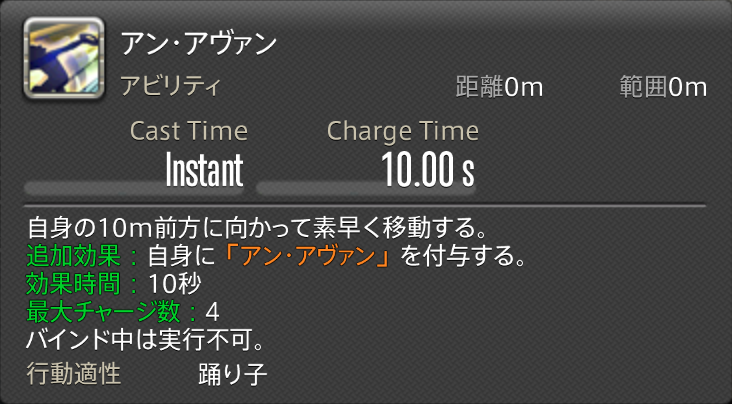Viewport: 732px width, 404px height.
Task: Click the バインド中は実行不可 restriction text
Action: pos(146,340)
